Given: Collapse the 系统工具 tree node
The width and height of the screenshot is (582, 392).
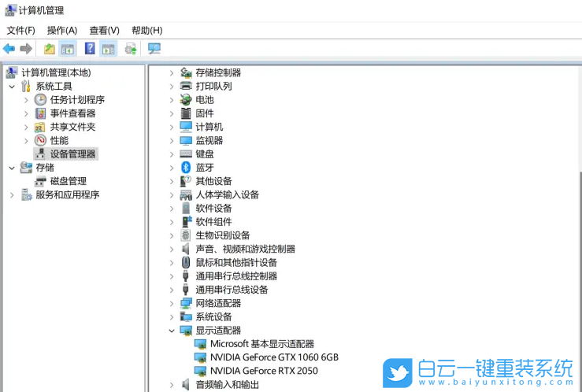Looking at the screenshot, I should pos(12,87).
